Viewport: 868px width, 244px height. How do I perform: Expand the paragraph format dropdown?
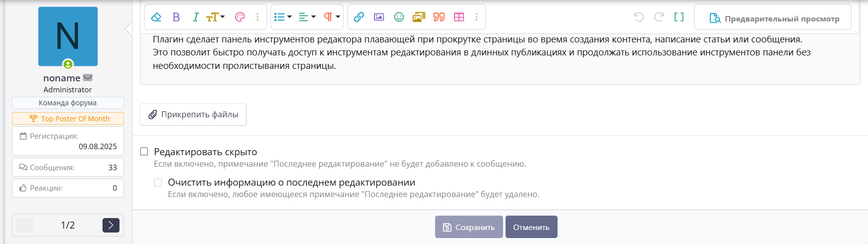[331, 17]
